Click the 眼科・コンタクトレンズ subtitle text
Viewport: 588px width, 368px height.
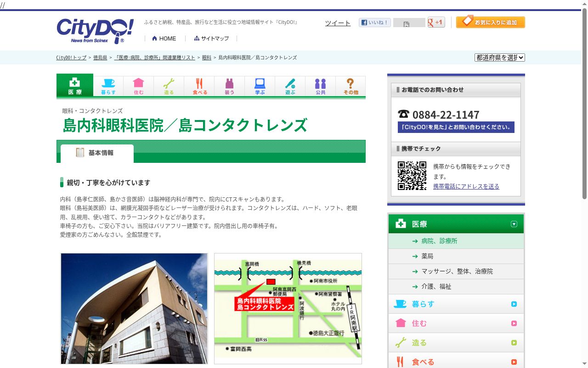click(x=93, y=111)
